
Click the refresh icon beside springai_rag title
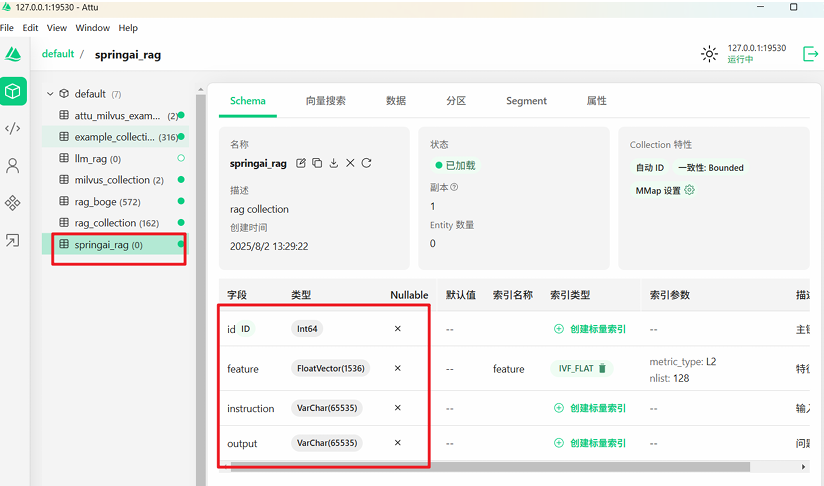click(x=366, y=163)
